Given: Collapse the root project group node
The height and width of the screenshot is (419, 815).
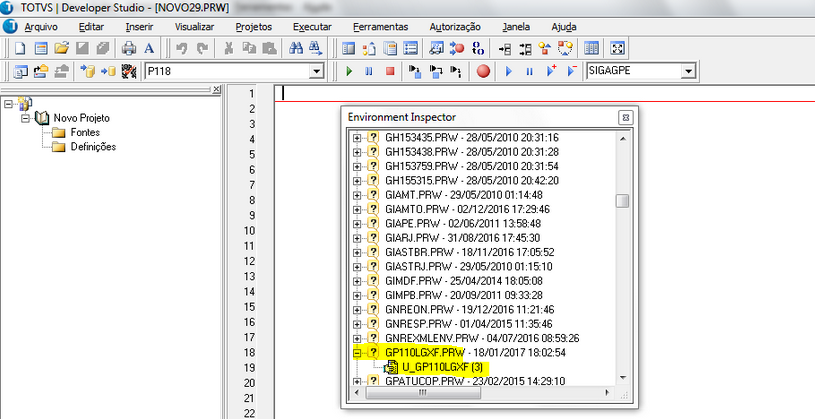Looking at the screenshot, I should (x=8, y=104).
